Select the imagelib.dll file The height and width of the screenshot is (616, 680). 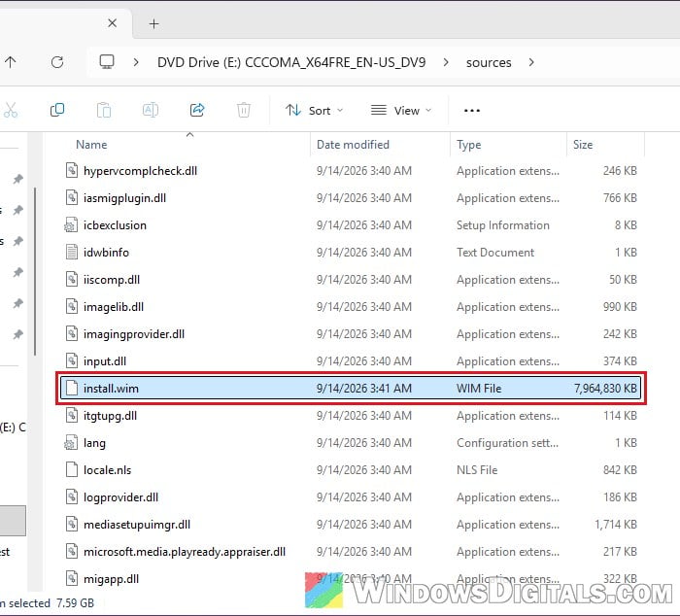(x=352, y=307)
